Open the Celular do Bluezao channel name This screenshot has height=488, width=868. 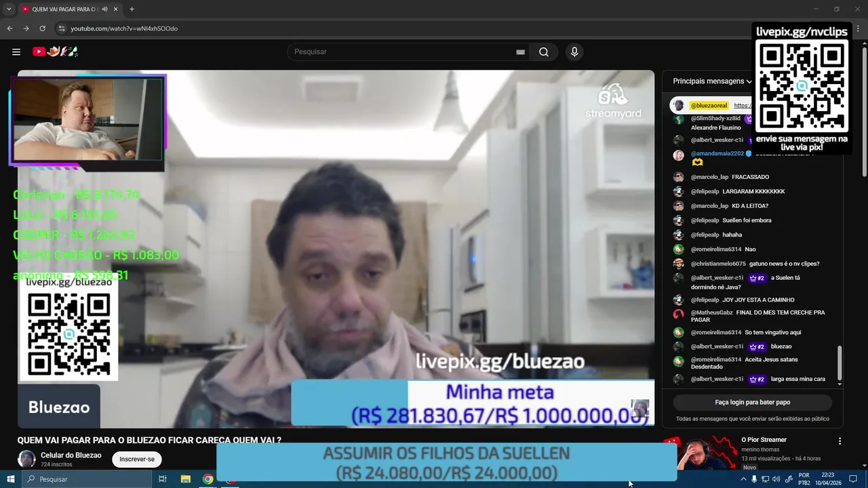(x=71, y=455)
